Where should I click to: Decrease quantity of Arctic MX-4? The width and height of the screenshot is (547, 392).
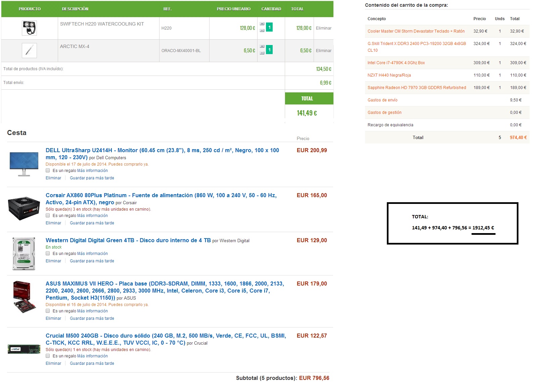(262, 53)
